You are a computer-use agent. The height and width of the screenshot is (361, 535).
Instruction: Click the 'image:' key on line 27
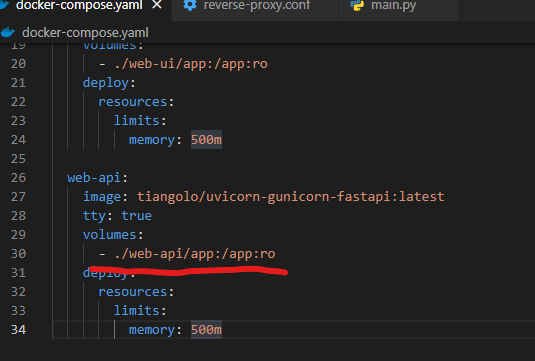[105, 197]
